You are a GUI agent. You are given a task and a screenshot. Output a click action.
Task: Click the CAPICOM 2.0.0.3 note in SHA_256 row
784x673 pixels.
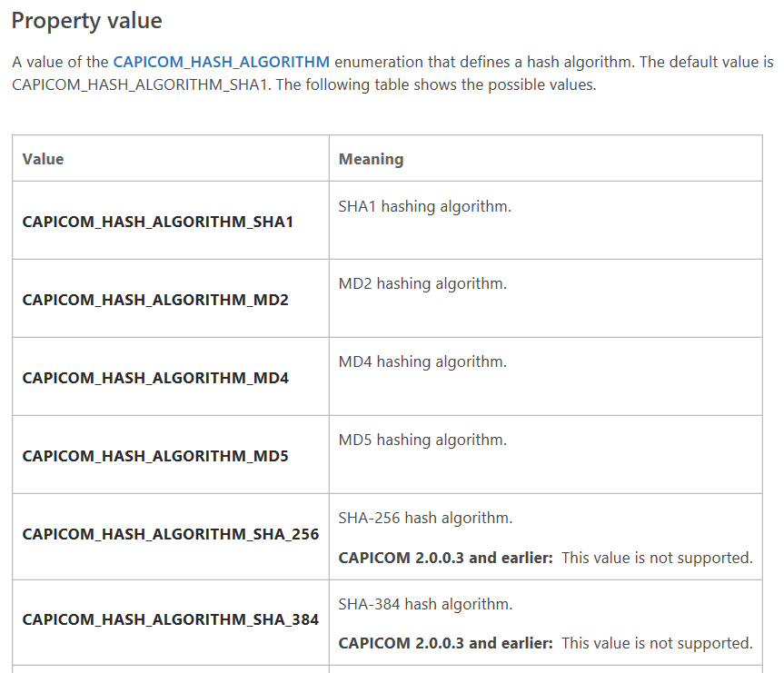[x=545, y=558]
